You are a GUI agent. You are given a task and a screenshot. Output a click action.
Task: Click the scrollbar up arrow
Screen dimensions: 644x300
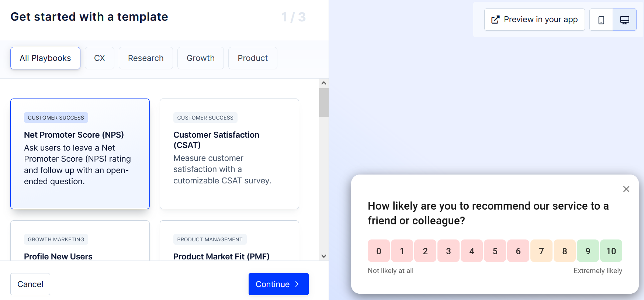(323, 83)
